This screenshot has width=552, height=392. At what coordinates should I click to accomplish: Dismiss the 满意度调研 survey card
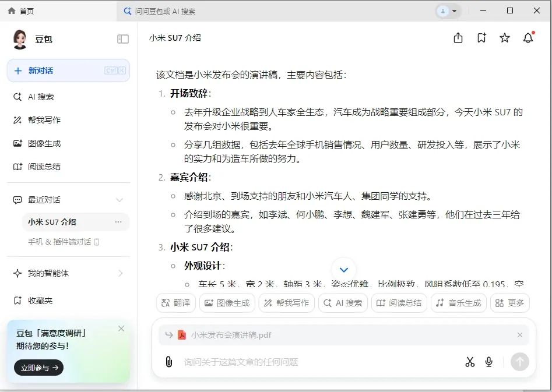pos(121,329)
